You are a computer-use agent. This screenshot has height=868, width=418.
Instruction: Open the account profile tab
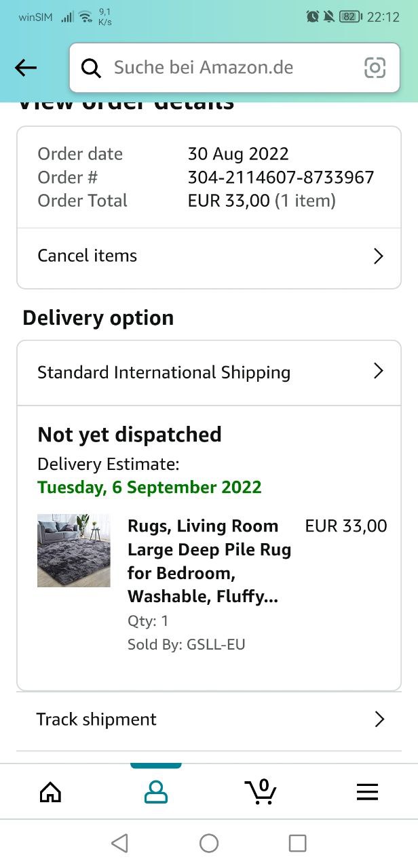coord(156,791)
